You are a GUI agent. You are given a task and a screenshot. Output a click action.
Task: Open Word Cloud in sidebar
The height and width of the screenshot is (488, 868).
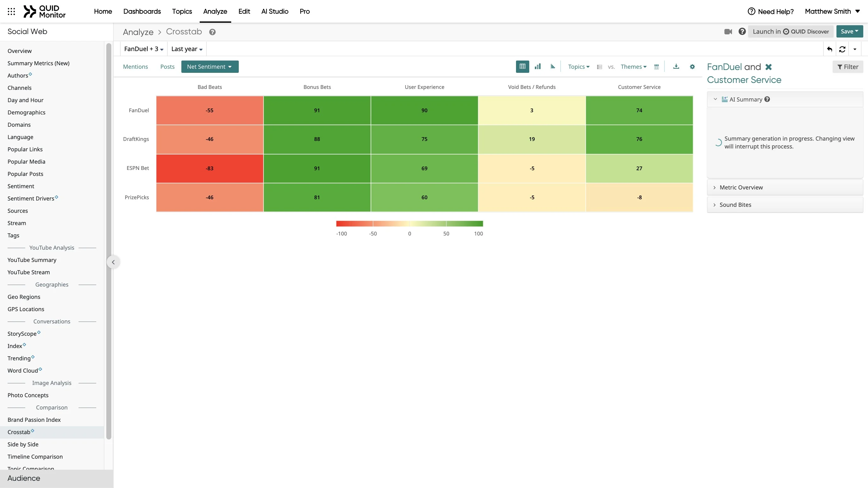(23, 371)
